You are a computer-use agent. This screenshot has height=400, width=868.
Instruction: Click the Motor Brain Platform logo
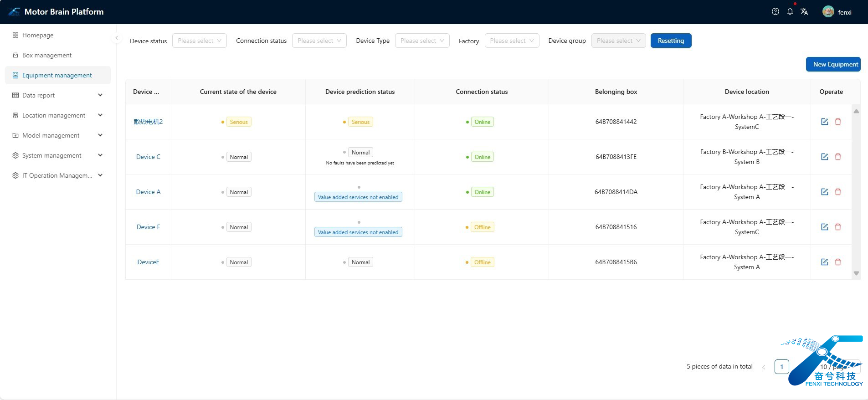14,12
